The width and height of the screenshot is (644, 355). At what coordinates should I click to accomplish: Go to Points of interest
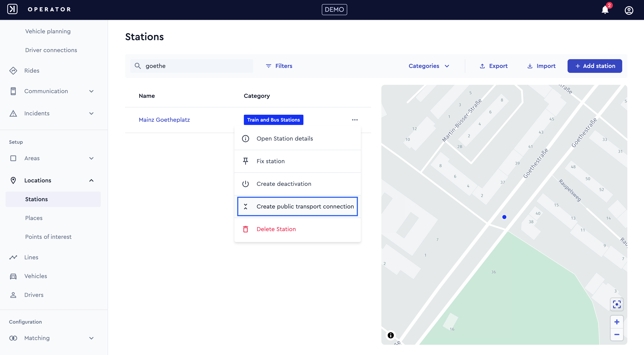48,237
